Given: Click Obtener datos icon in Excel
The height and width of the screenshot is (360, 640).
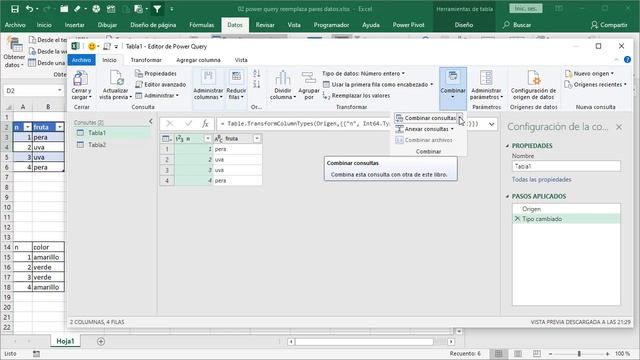Looking at the screenshot, I should [14, 45].
